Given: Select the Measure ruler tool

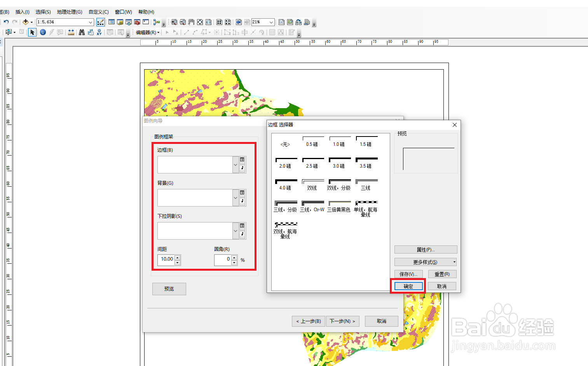Looking at the screenshot, I should 71,32.
